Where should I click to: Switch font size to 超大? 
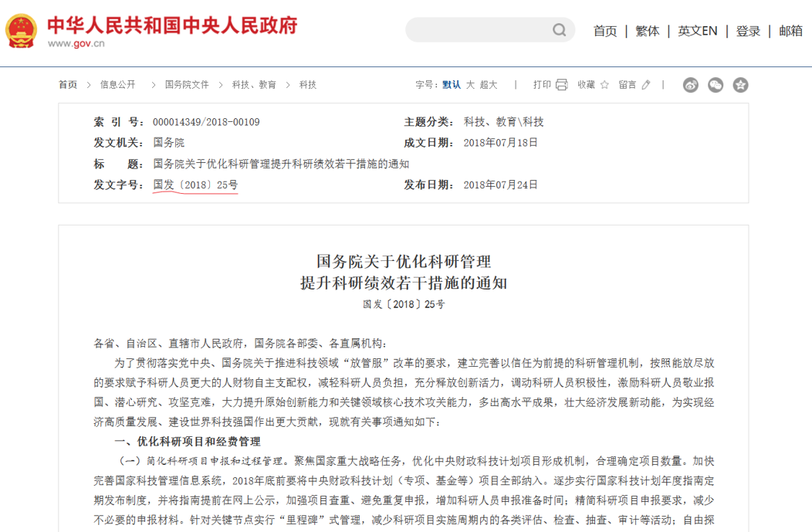click(x=489, y=85)
